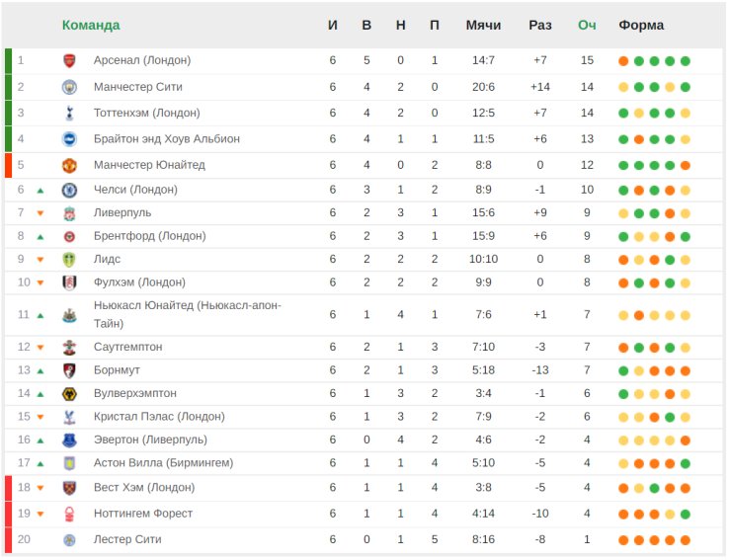Click the Команда column header
The width and height of the screenshot is (731, 560).
(x=91, y=25)
